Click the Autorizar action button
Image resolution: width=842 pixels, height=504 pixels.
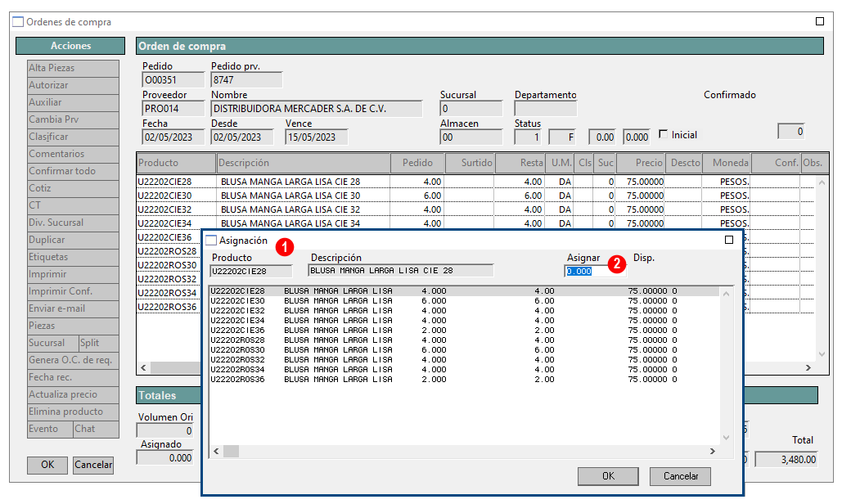[x=73, y=85]
